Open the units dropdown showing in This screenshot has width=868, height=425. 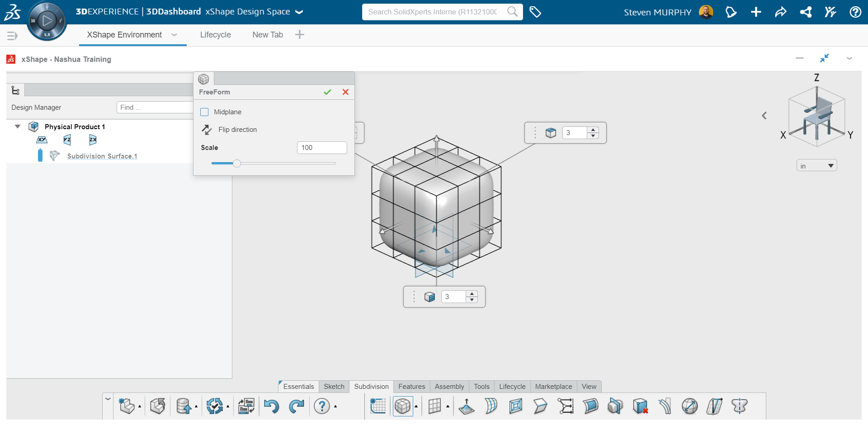[x=816, y=166]
